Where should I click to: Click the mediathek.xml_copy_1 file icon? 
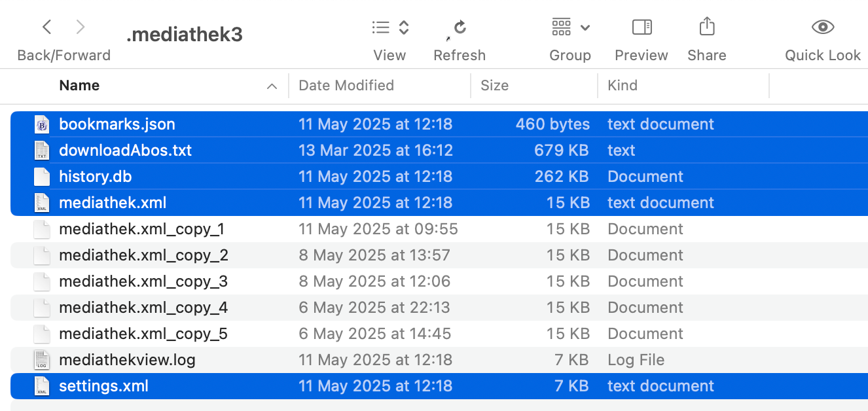tap(42, 229)
